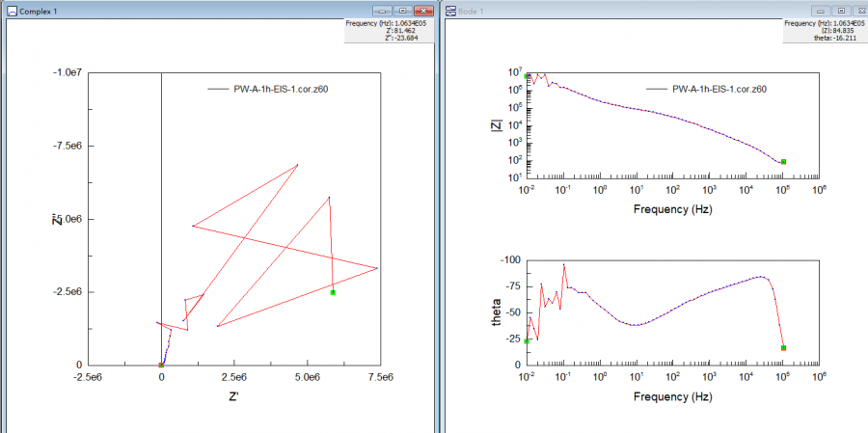Click green start marker on theta plot
The image size is (868, 433).
527,340
